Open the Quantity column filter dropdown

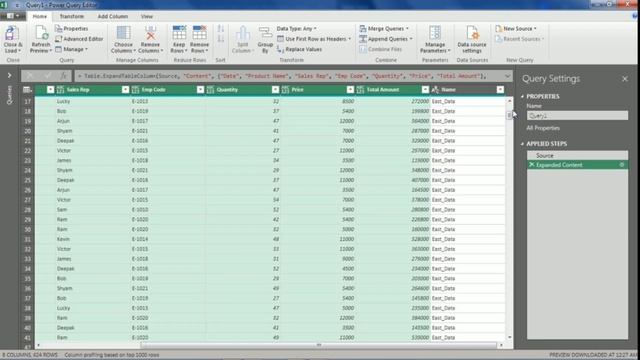pos(276,89)
